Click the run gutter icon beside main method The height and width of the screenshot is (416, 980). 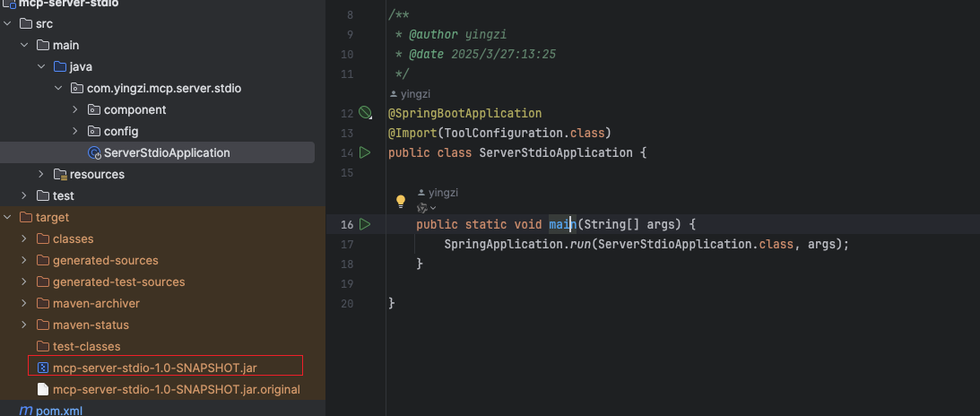point(365,223)
